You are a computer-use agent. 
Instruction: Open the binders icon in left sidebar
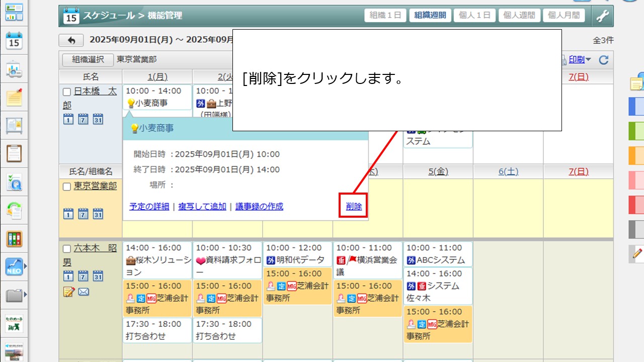pos(14,238)
